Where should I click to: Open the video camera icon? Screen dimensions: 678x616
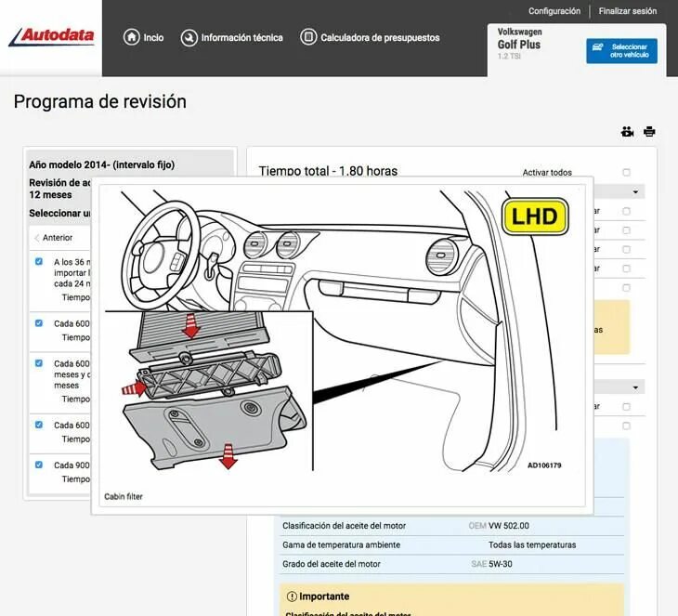(627, 132)
